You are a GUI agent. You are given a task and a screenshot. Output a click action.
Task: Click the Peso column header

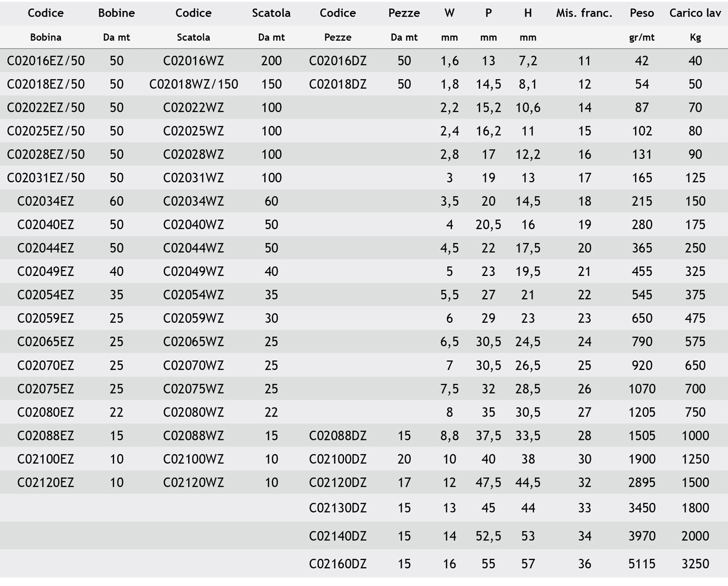pyautogui.click(x=642, y=13)
